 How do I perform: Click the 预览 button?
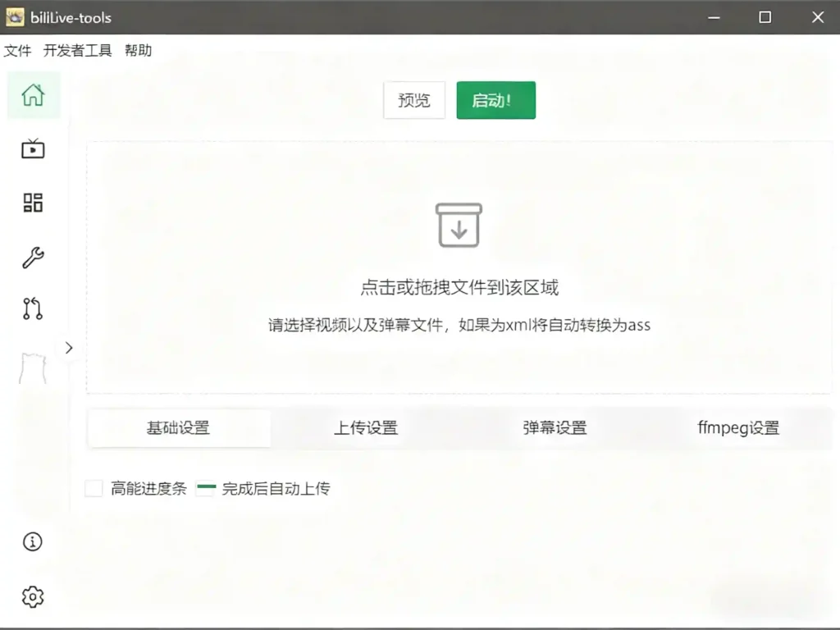coord(413,100)
